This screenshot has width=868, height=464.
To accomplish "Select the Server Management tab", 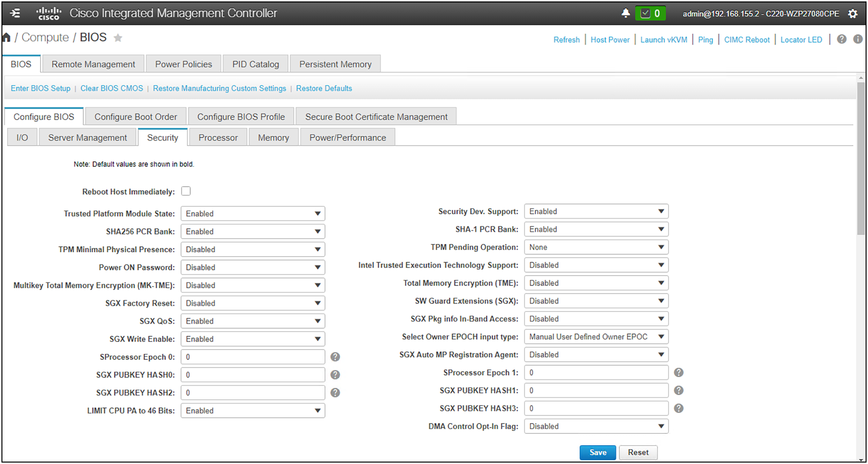I will 87,137.
